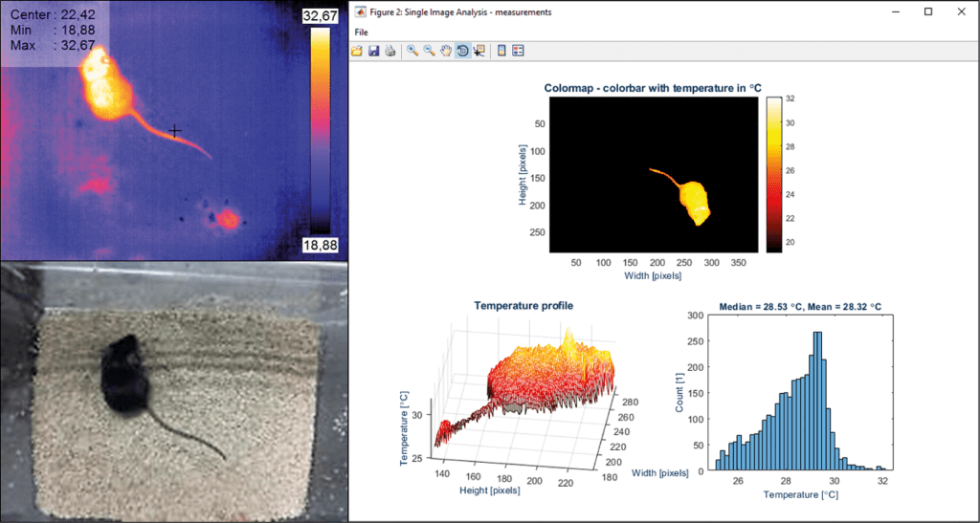Image resolution: width=980 pixels, height=523 pixels.
Task: Close the Single Image Analysis window
Action: pos(961,11)
